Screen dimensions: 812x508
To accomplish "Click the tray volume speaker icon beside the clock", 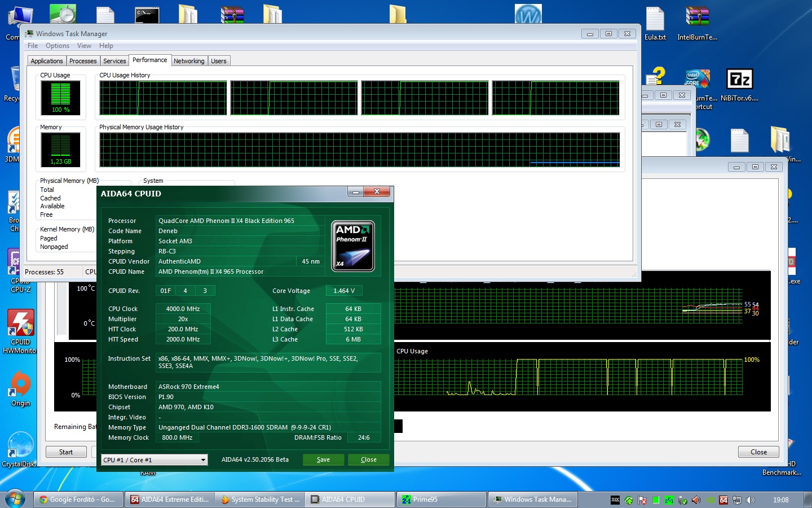I will point(751,500).
